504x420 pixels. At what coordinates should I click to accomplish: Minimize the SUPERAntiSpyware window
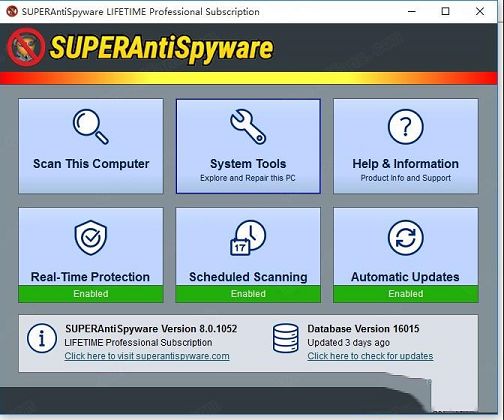tap(412, 11)
